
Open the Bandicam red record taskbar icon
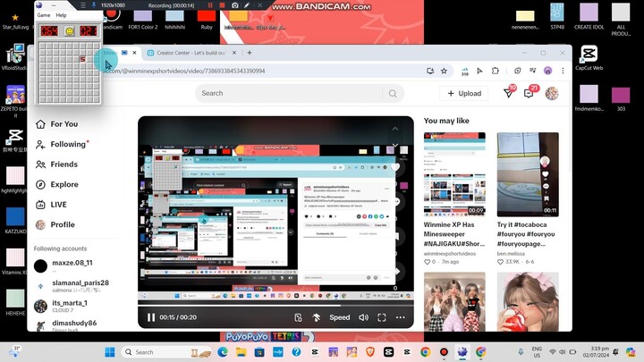point(444,352)
